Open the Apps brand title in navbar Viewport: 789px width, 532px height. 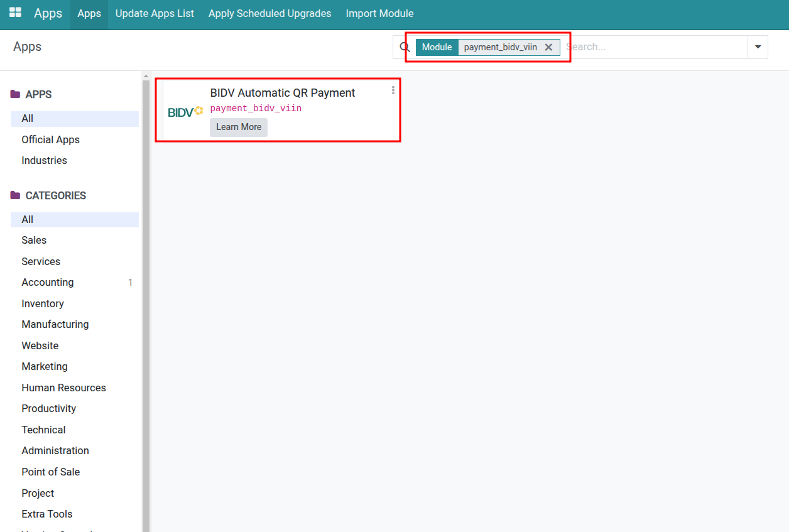coord(48,13)
